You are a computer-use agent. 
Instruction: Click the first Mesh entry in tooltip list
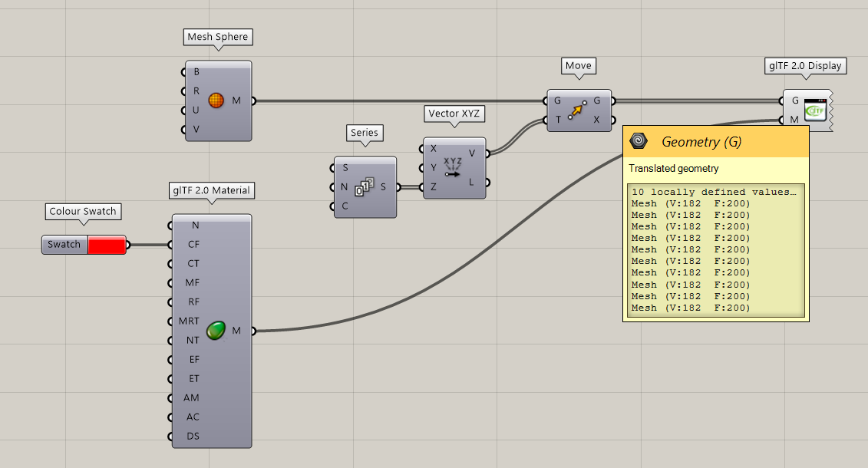point(690,203)
